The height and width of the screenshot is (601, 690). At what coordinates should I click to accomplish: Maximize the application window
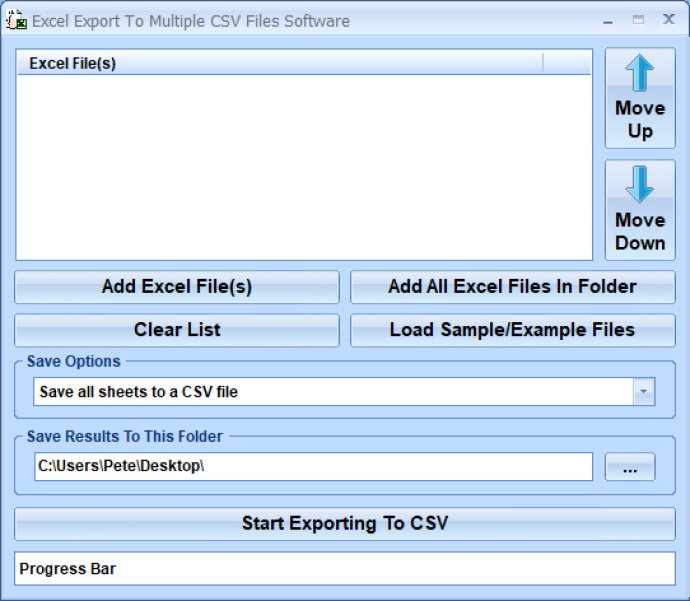coord(638,20)
